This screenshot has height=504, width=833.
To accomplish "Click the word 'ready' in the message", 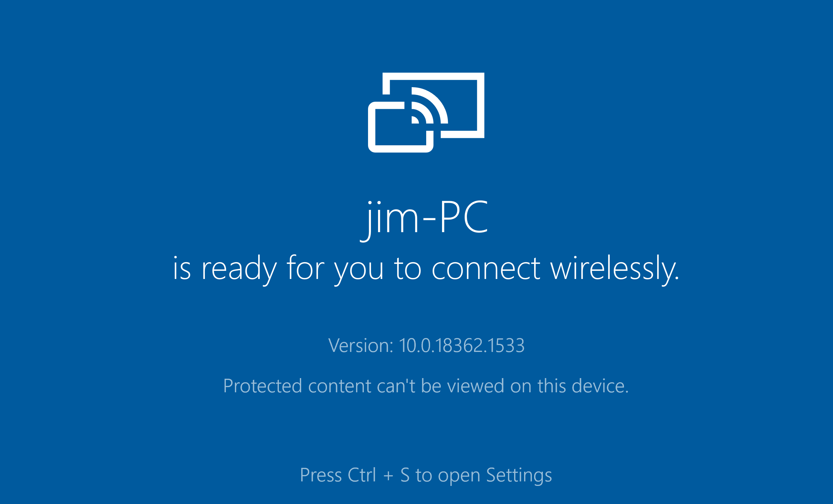I will click(239, 270).
